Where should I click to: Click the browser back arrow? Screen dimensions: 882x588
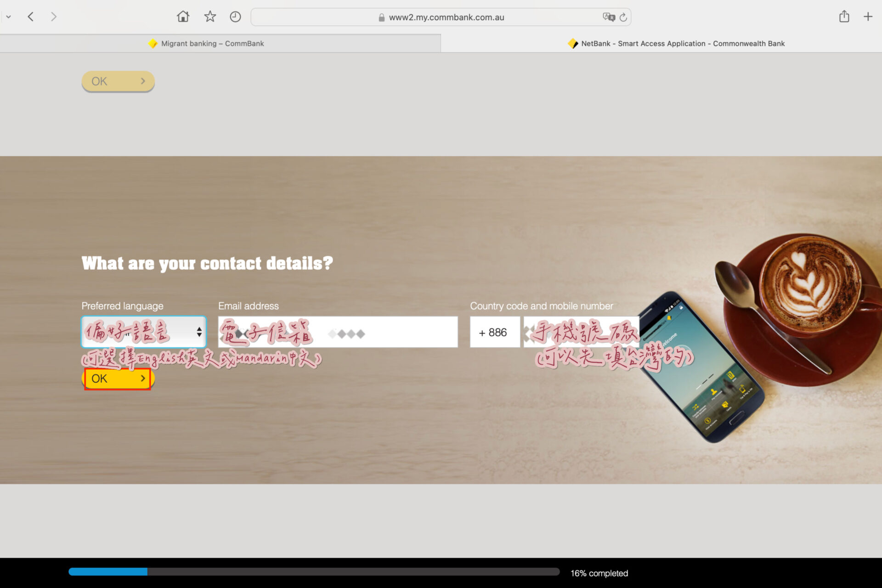tap(31, 17)
